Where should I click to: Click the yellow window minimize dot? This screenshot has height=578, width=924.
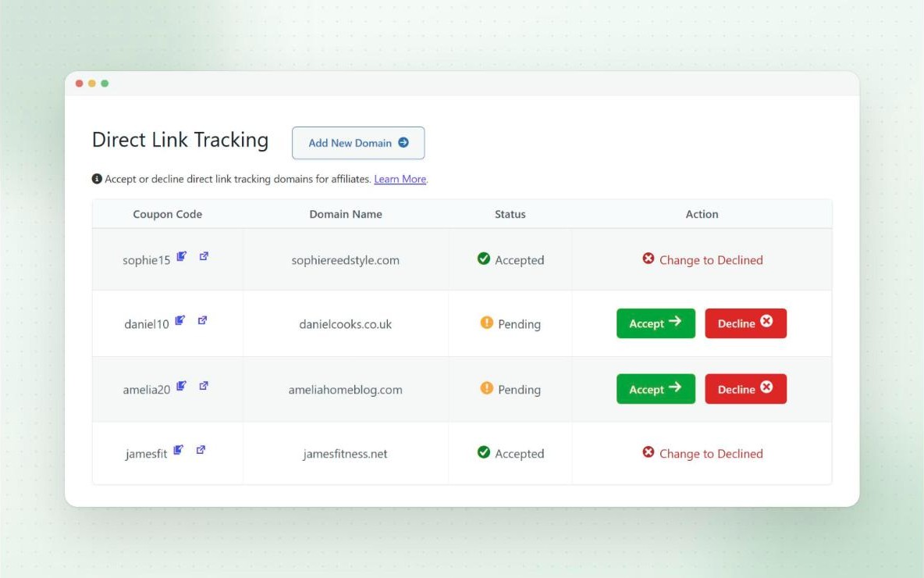[x=92, y=83]
